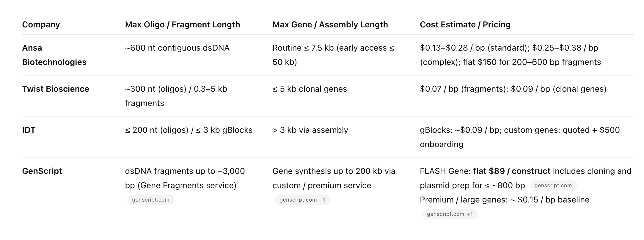Click the Max Gene / Assembly Length header

(x=330, y=24)
